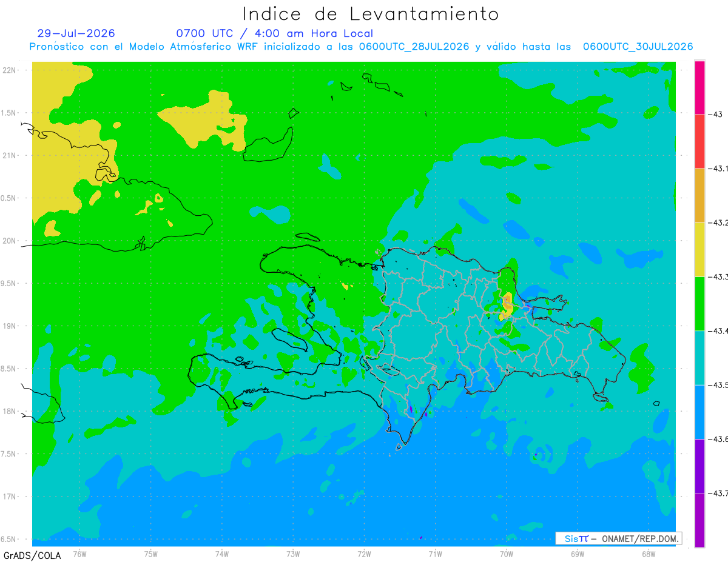Viewport: 728px width, 562px height.
Task: Click the "21N" latitude label
Action: (10, 155)
